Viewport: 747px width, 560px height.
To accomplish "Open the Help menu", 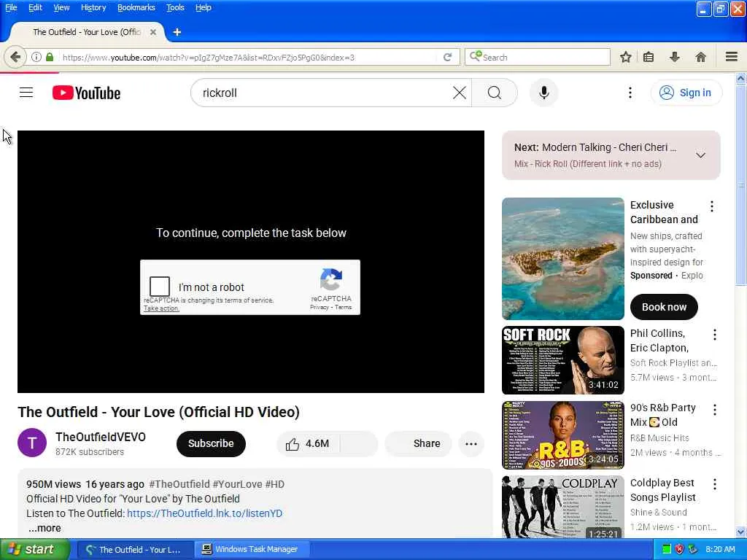I will click(204, 7).
